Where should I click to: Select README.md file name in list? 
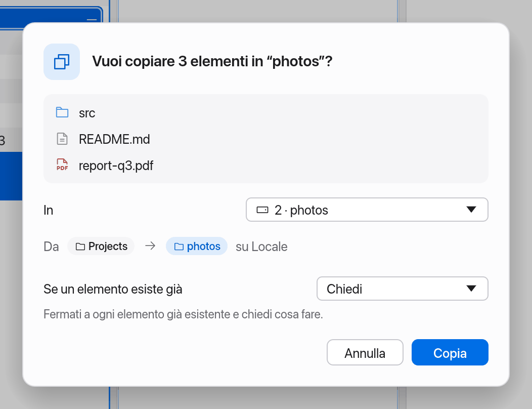[x=114, y=139]
